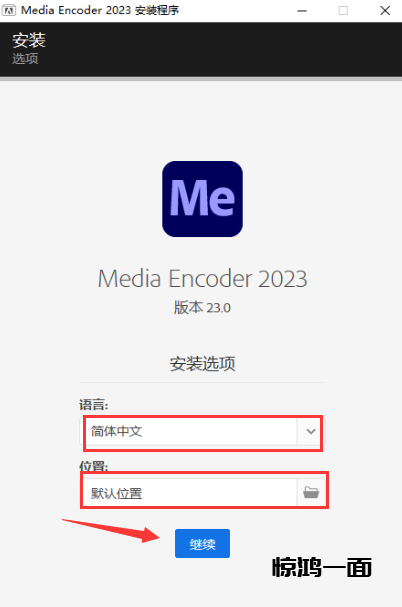This screenshot has width=402, height=607.
Task: Click the 语言: label
Action: tap(94, 405)
